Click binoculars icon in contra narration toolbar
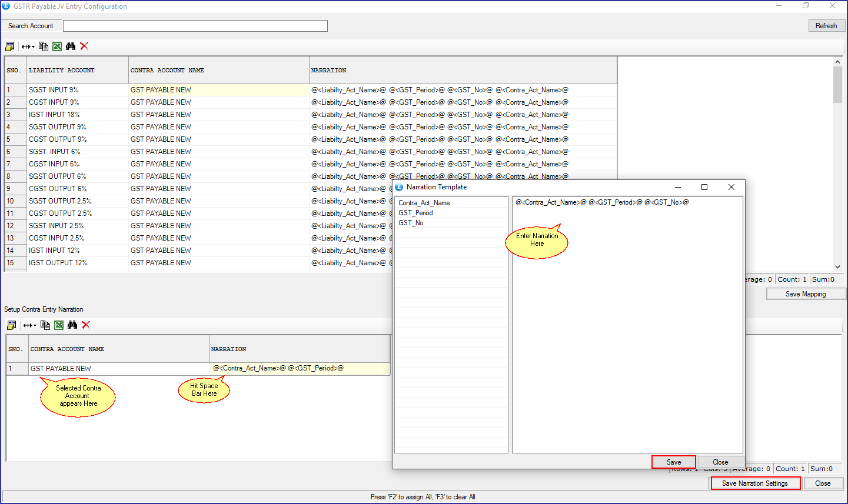This screenshot has width=848, height=504. tap(72, 325)
